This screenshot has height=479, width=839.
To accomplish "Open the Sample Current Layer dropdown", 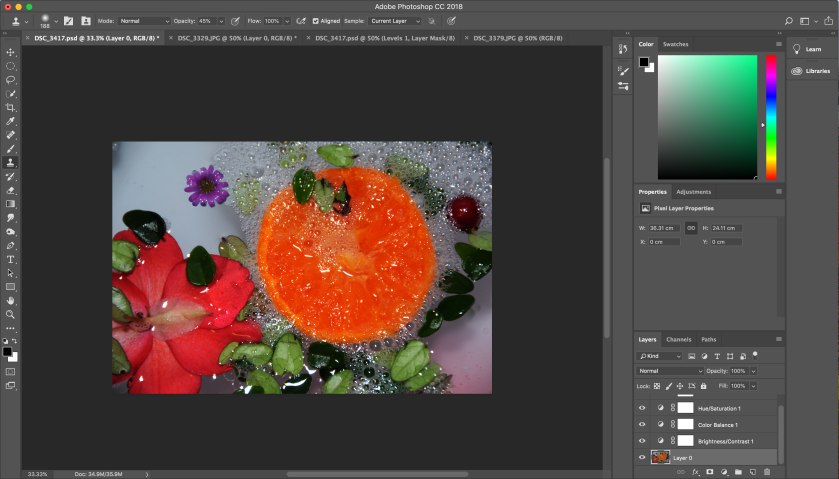I will click(394, 20).
